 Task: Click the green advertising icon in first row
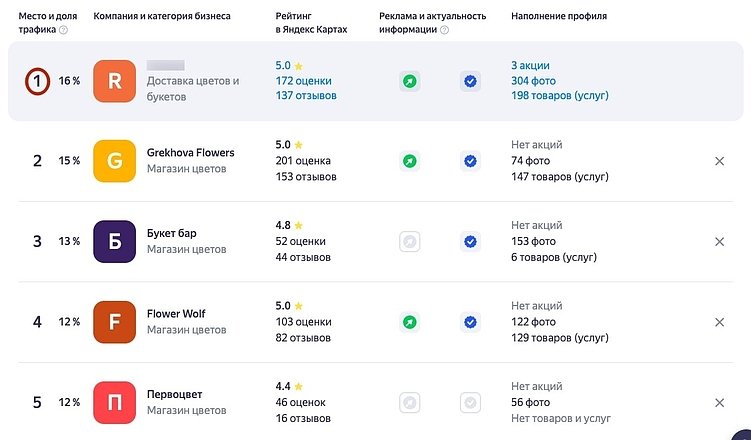click(409, 81)
